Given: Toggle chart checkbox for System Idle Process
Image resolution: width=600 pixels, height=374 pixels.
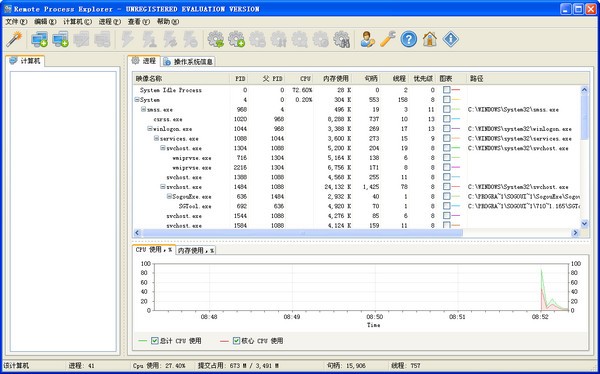Looking at the screenshot, I should coord(447,90).
